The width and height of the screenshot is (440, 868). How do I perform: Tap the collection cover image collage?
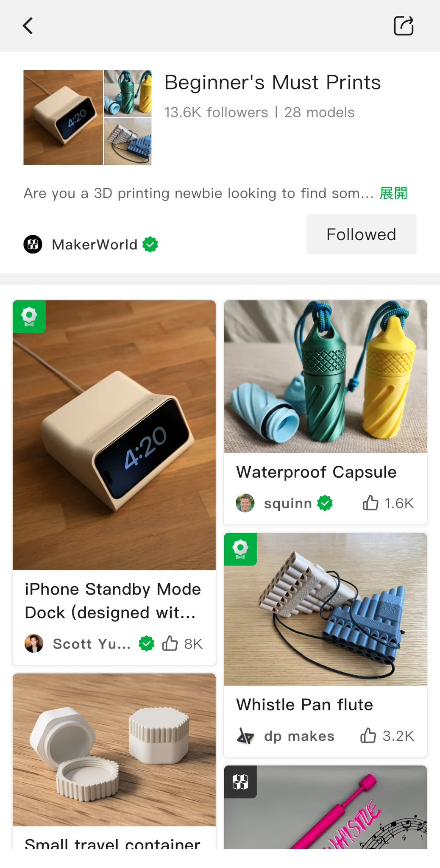88,117
